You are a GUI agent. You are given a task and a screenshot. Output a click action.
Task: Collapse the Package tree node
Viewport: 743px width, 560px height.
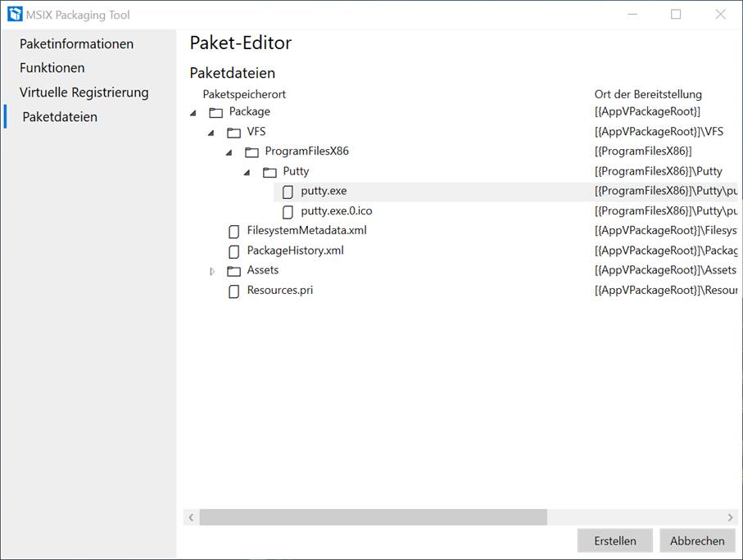coord(193,113)
